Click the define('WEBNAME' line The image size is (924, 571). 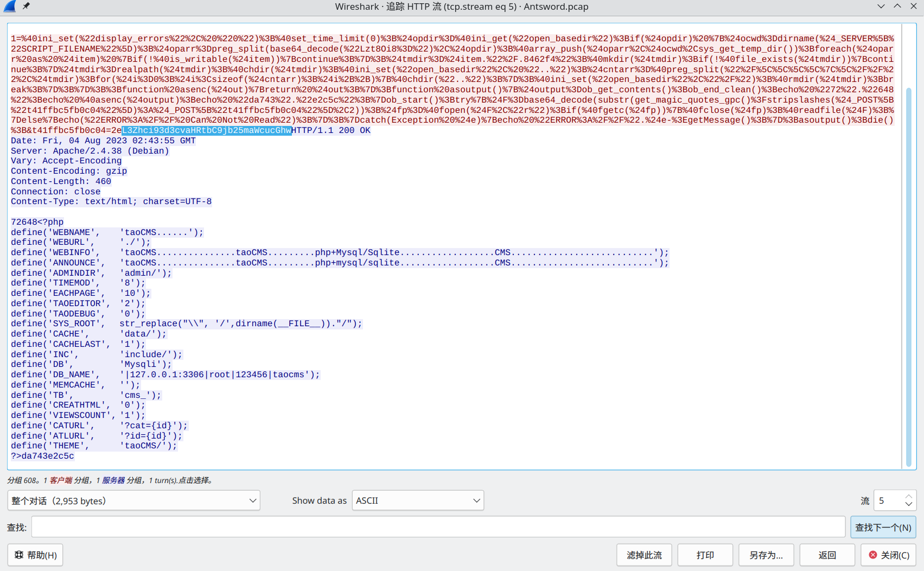107,232
